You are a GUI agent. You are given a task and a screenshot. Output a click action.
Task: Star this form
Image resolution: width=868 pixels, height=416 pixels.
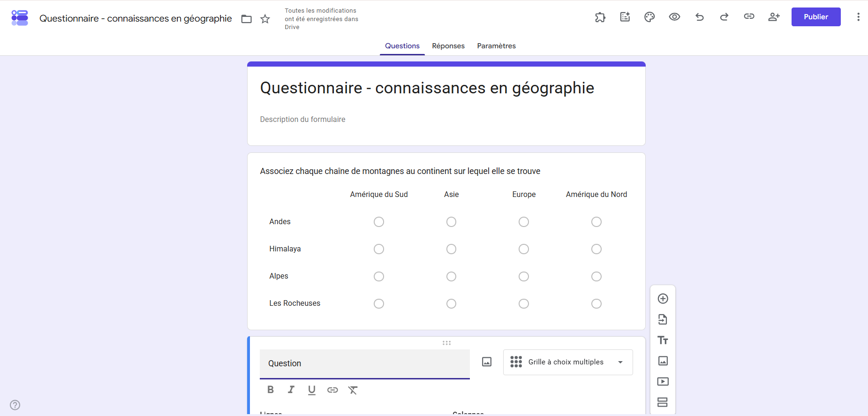pos(265,19)
